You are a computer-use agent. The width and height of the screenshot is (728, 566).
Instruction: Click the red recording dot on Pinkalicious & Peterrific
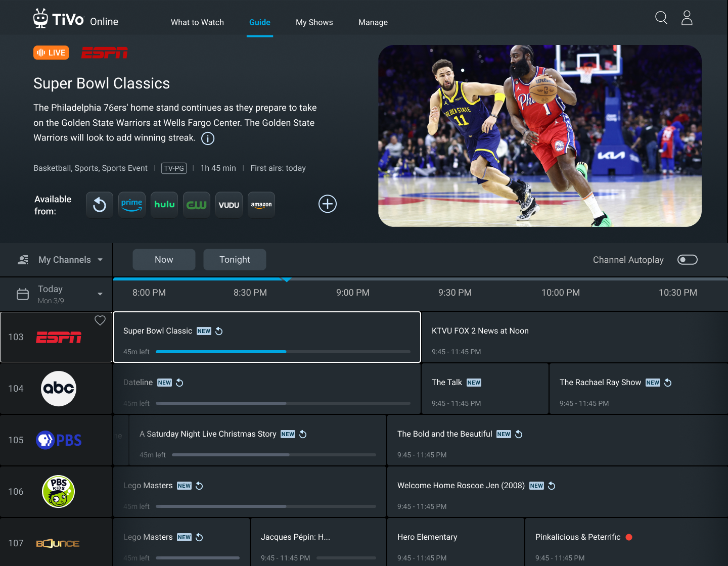pos(629,537)
